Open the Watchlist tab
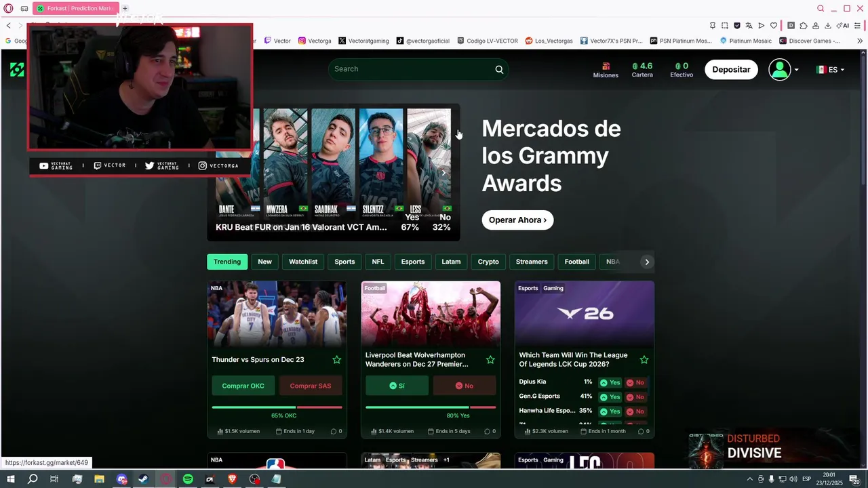The width and height of the screenshot is (868, 488). [x=303, y=262]
